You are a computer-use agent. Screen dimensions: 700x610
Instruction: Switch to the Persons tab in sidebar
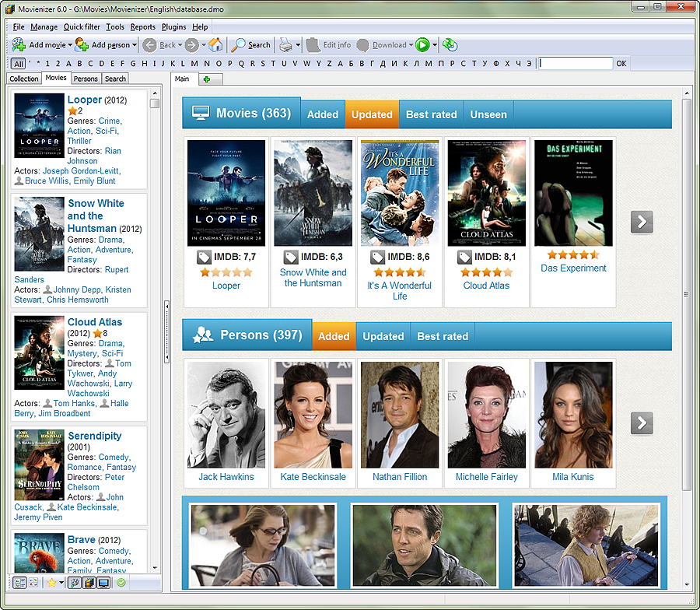[86, 79]
